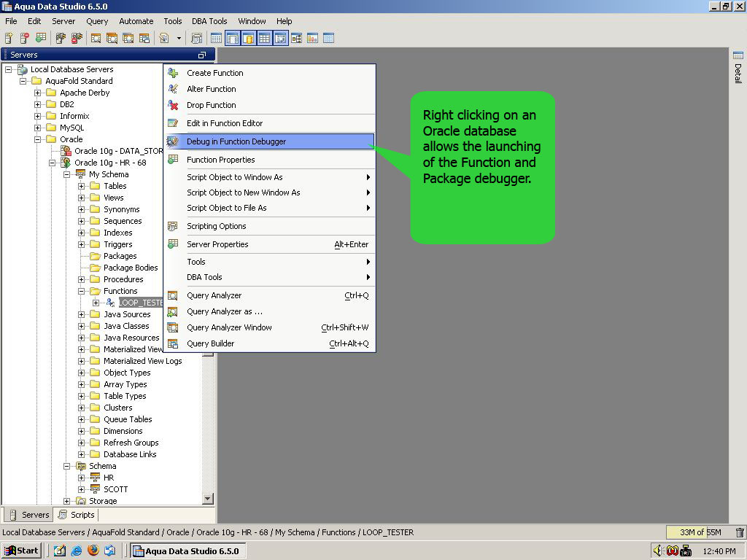The height and width of the screenshot is (560, 747).
Task: Float the Servers panel with its restore icon
Action: pos(202,55)
